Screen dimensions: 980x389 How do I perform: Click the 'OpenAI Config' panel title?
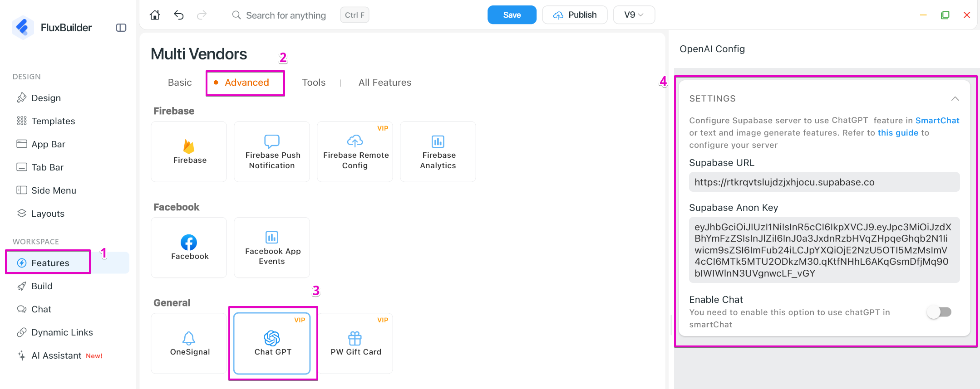712,49
